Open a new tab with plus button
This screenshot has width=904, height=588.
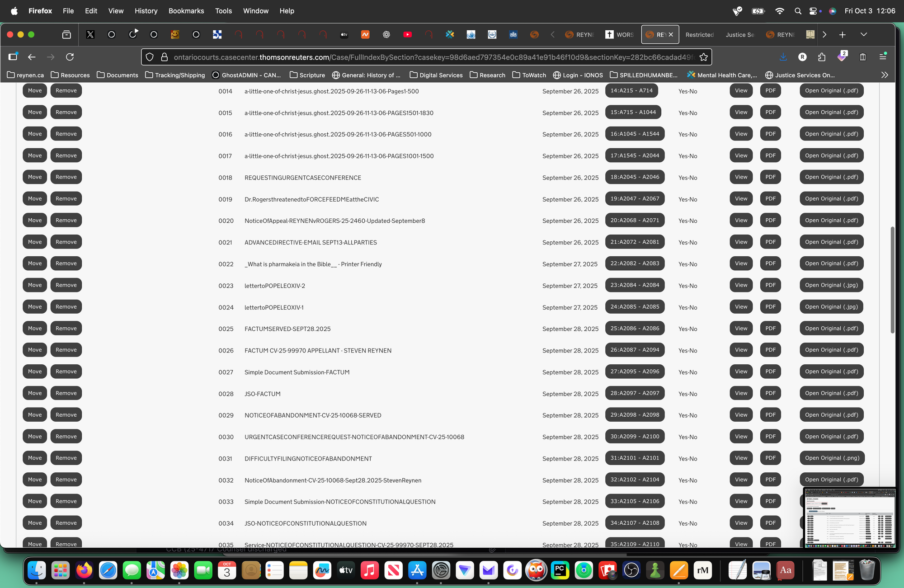pos(843,35)
